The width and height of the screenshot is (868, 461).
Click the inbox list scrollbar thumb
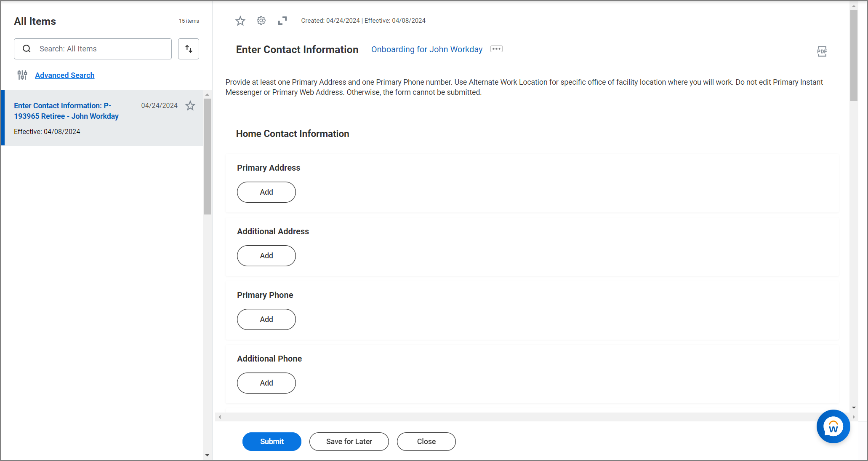207,156
